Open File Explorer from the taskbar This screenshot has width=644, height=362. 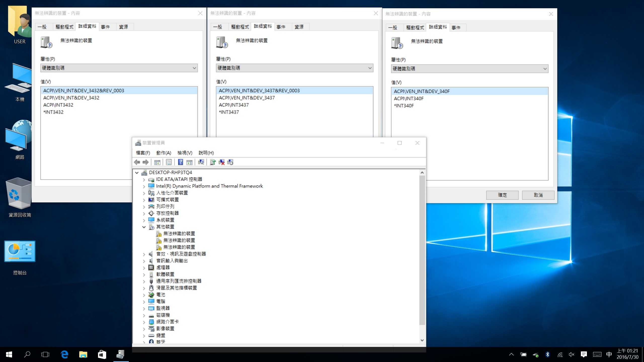[x=83, y=354]
